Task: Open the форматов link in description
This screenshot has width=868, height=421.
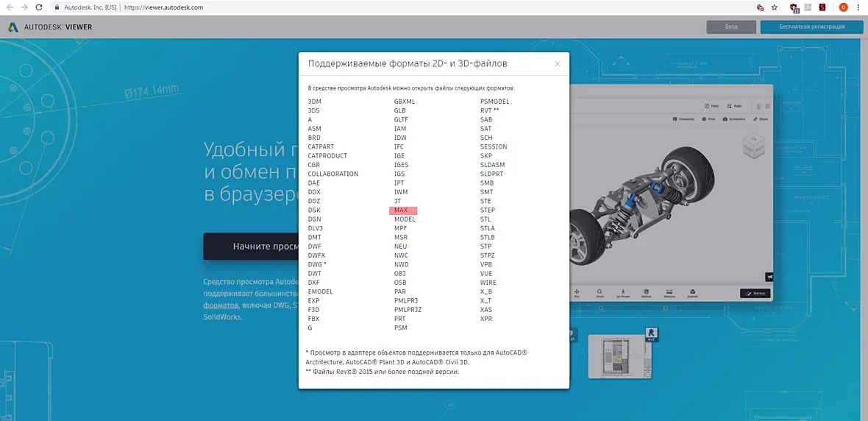Action: (221, 305)
